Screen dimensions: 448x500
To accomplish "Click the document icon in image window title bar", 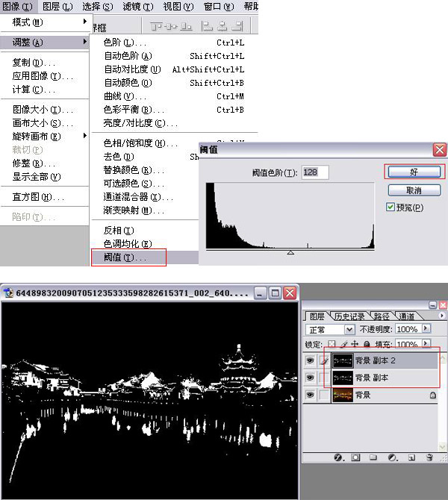I will coord(8,293).
